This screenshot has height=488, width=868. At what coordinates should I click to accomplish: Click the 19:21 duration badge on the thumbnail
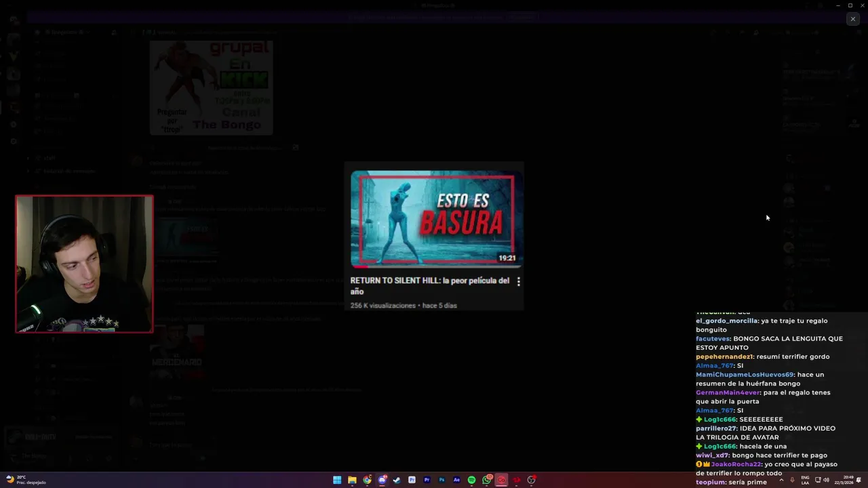[x=507, y=258]
